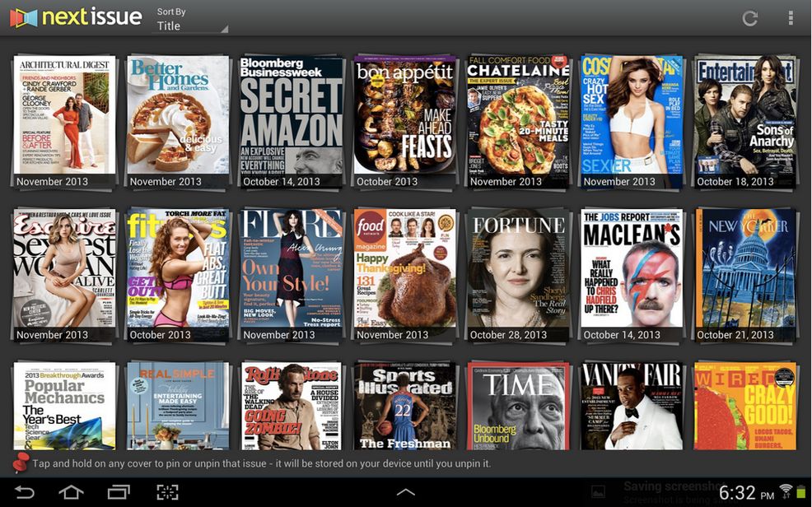Tap the 'Tap and hold on any cover' hint text

click(x=262, y=463)
